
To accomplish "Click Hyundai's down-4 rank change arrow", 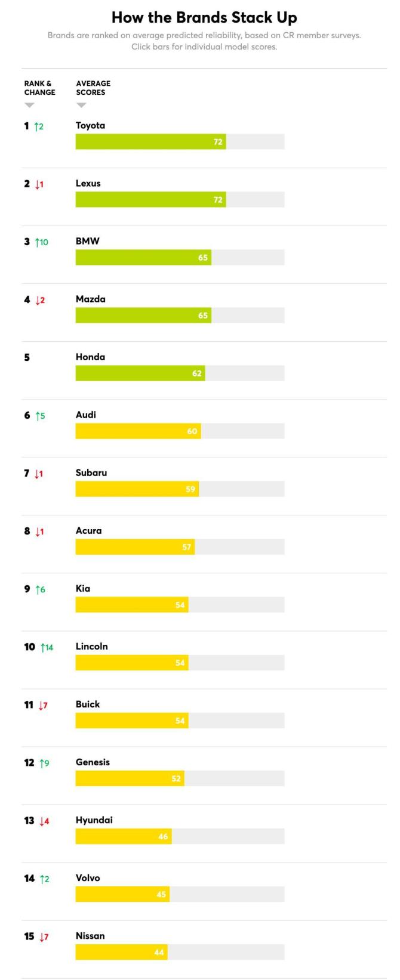I will (44, 821).
